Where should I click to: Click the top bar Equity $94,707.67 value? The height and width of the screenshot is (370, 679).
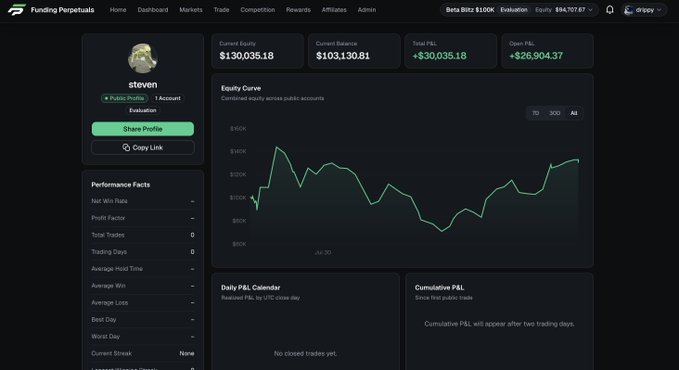[x=570, y=10]
